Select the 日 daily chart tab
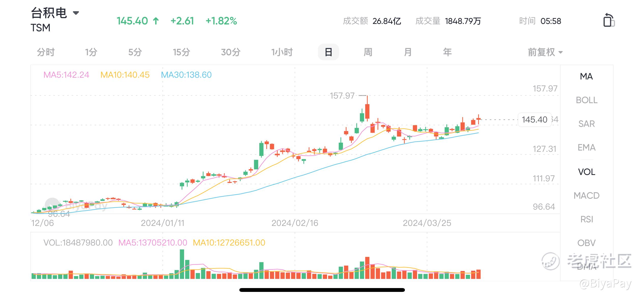This screenshot has height=298, width=644. pos(328,52)
